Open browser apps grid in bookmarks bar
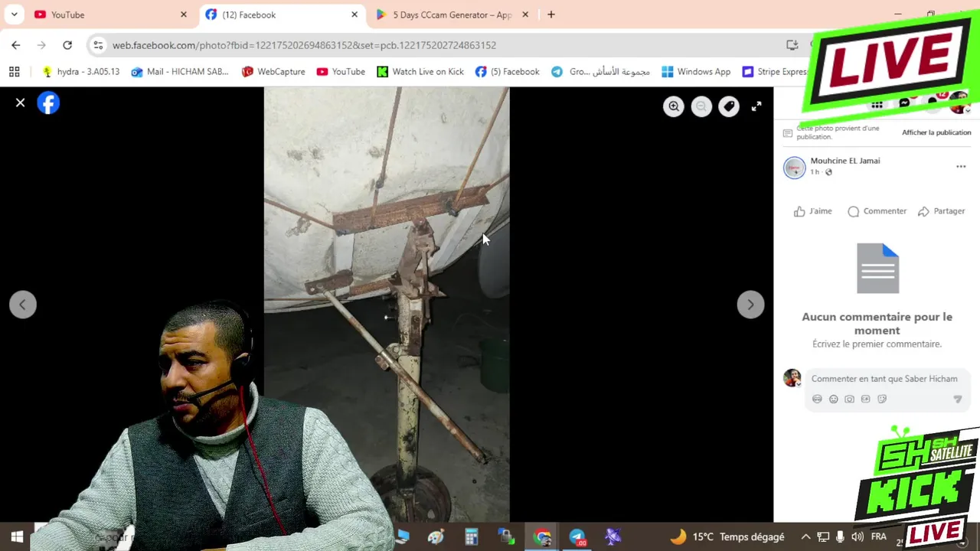Image resolution: width=980 pixels, height=551 pixels. click(x=14, y=72)
